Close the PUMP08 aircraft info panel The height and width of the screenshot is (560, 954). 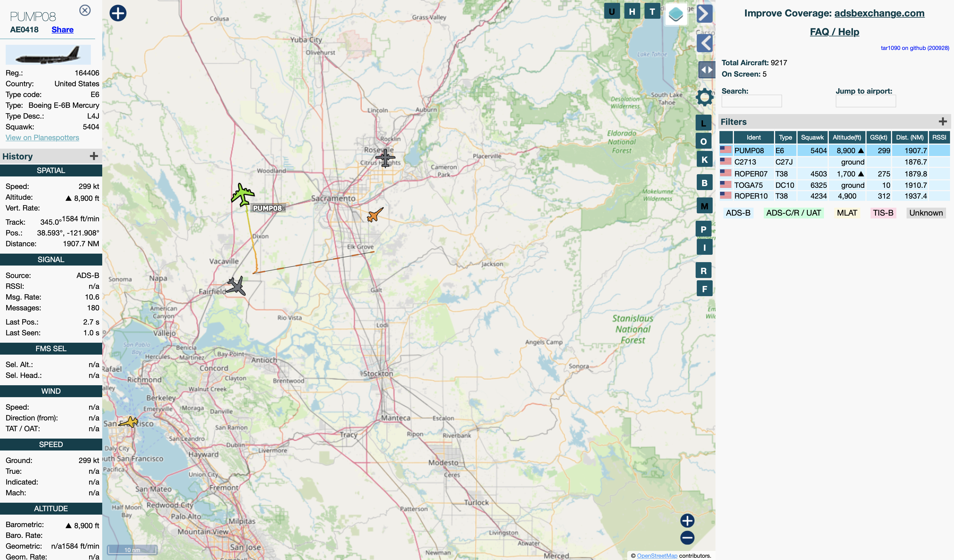pyautogui.click(x=85, y=10)
